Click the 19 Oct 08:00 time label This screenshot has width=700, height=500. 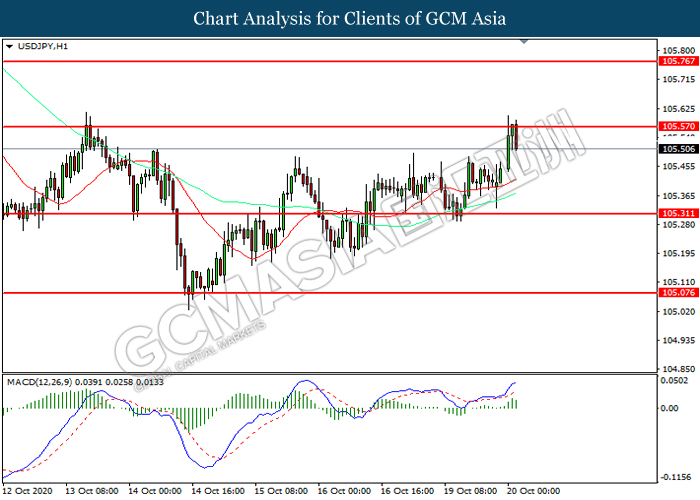pos(471,491)
